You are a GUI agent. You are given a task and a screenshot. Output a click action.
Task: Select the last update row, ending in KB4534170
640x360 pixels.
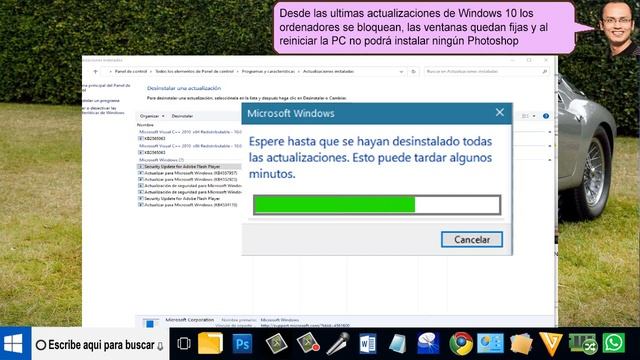189,205
